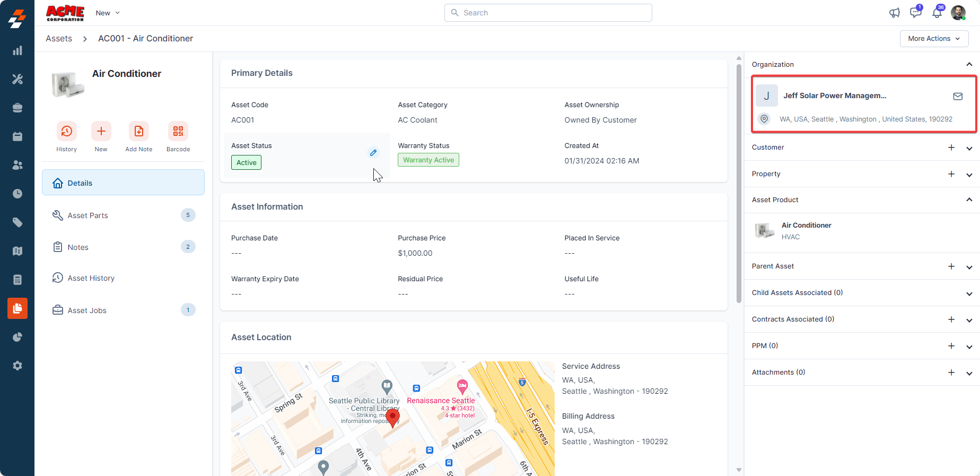Click the History icon button
Image resolution: width=980 pixels, height=476 pixels.
(x=67, y=131)
